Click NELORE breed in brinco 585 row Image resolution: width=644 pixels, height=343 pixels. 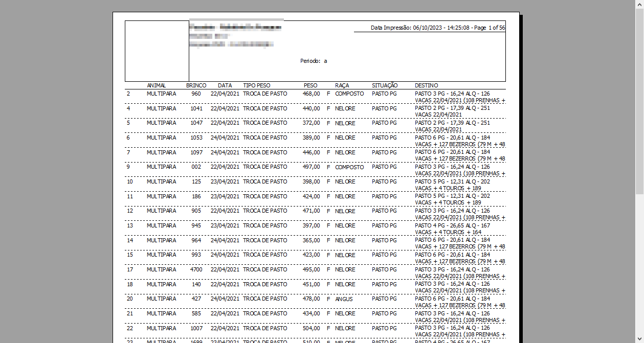click(345, 314)
